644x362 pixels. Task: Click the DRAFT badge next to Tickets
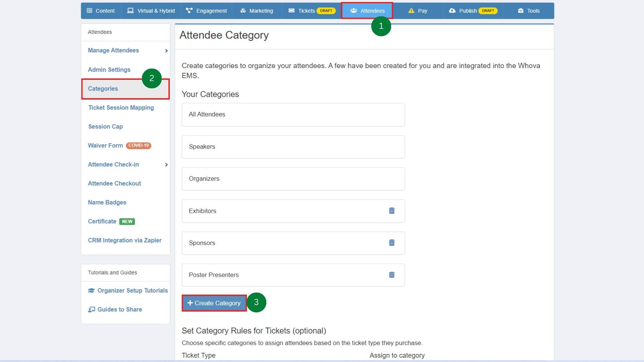point(326,10)
